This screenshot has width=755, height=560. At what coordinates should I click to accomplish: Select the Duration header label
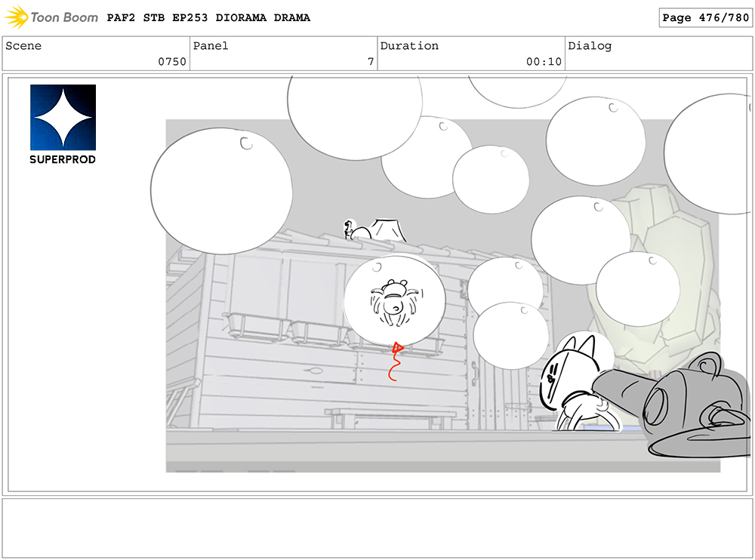click(409, 46)
